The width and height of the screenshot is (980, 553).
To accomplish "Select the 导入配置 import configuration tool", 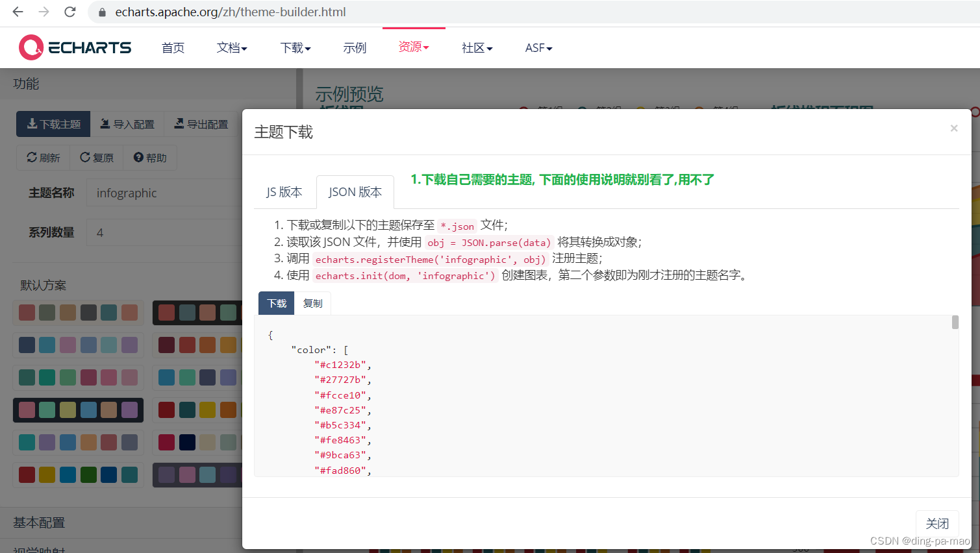I will [127, 124].
